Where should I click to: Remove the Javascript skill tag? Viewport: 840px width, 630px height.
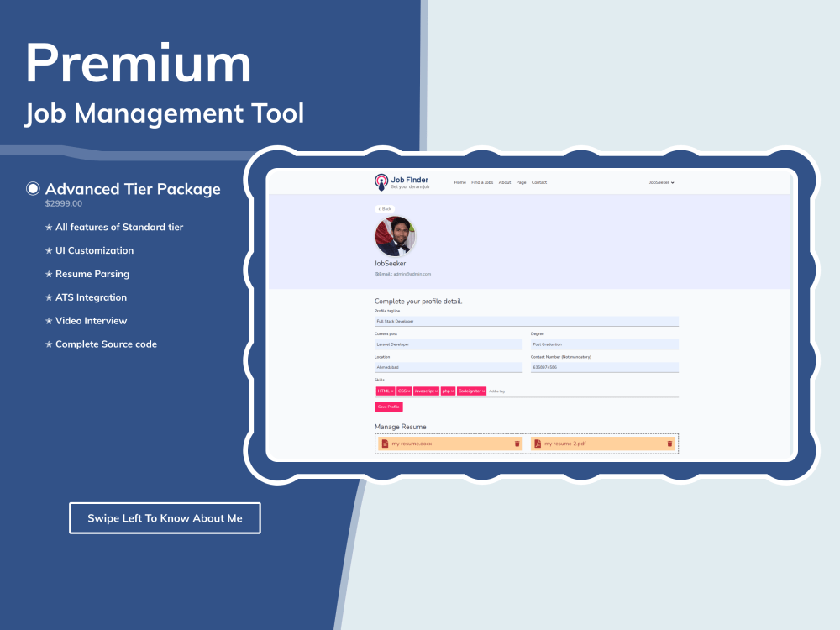(x=436, y=391)
